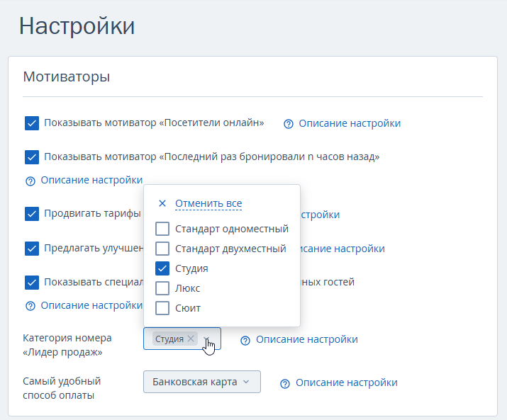Uncheck Студия in the category list
The height and width of the screenshot is (420, 507).
162,268
